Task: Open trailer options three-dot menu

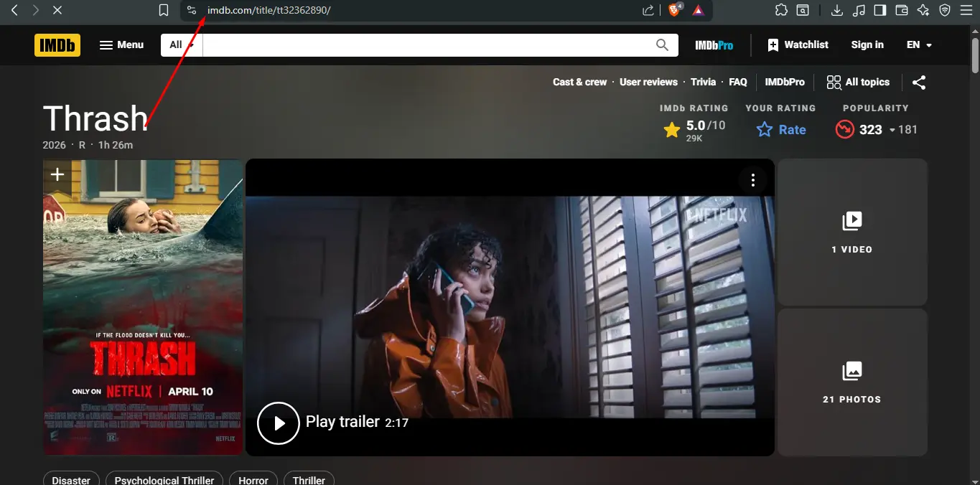Action: (x=752, y=180)
